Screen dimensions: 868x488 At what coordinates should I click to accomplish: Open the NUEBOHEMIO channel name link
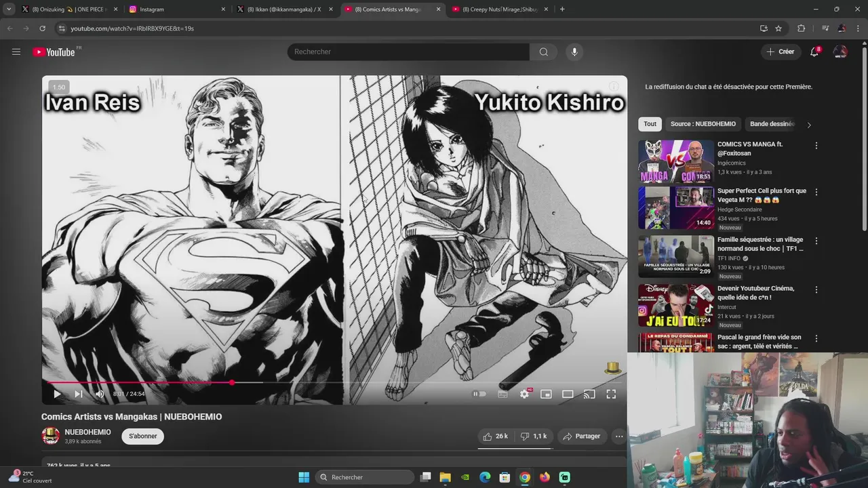click(87, 432)
